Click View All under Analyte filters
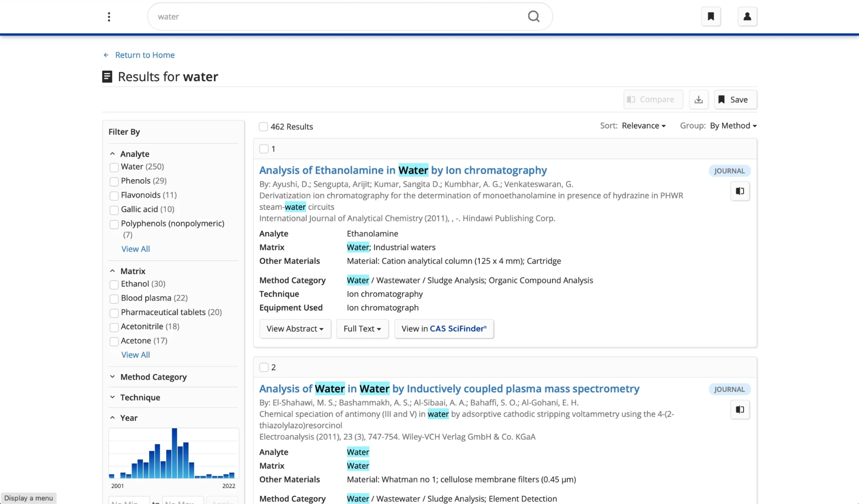Image resolution: width=859 pixels, height=504 pixels. coord(136,249)
